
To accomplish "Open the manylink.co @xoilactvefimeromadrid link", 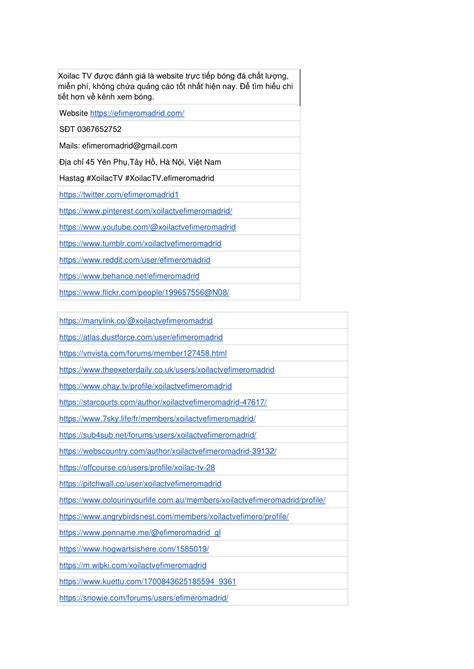I will click(x=136, y=321).
